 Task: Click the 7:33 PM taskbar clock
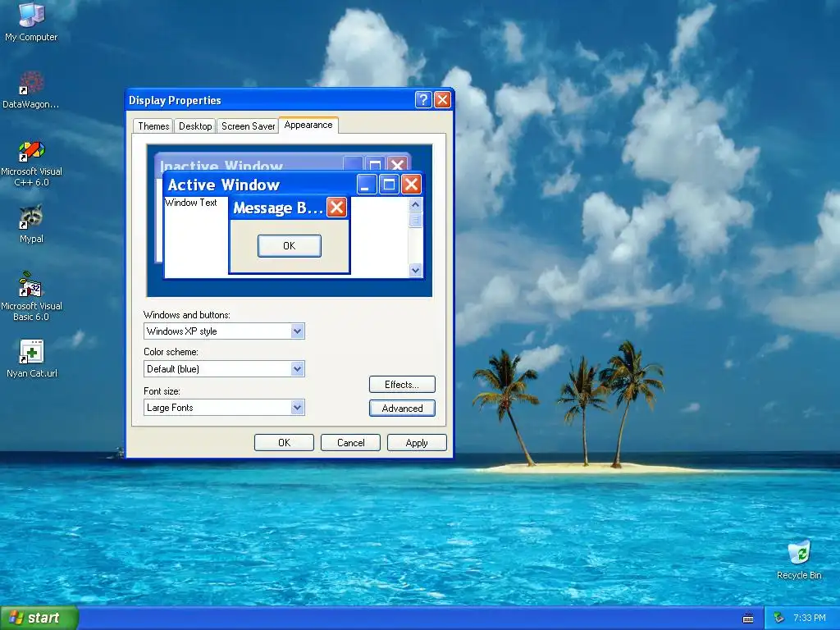[x=809, y=619]
